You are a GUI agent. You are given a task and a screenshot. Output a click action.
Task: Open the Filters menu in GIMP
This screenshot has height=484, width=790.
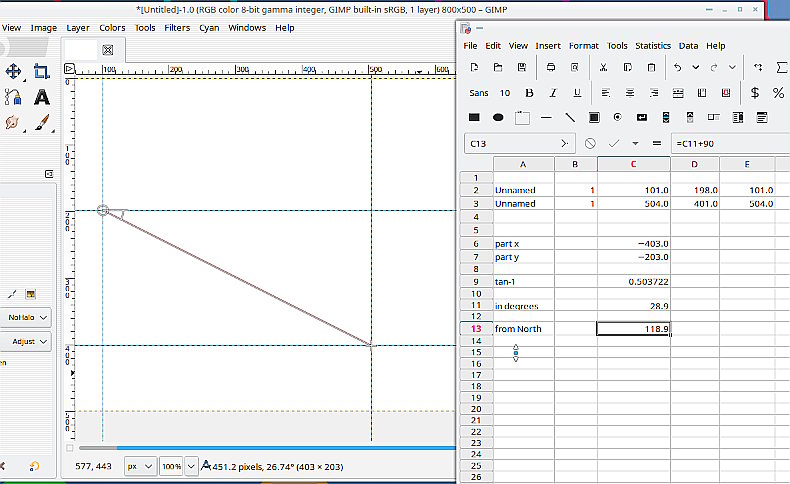(177, 28)
